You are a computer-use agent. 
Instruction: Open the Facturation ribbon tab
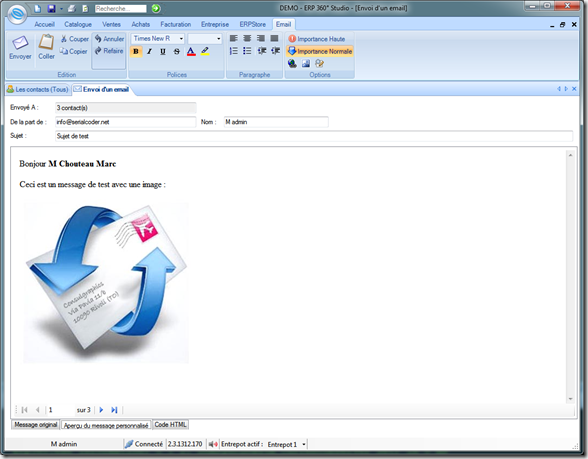point(176,24)
